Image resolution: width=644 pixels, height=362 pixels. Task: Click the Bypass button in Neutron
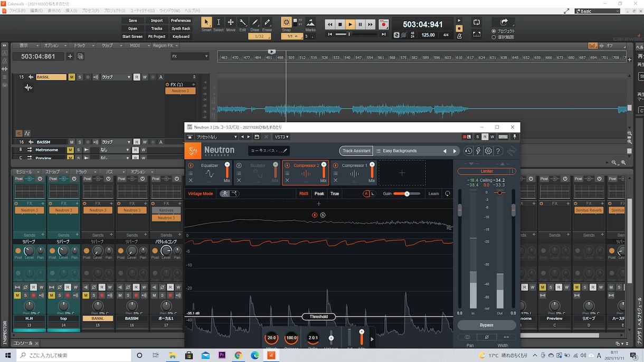[486, 325]
